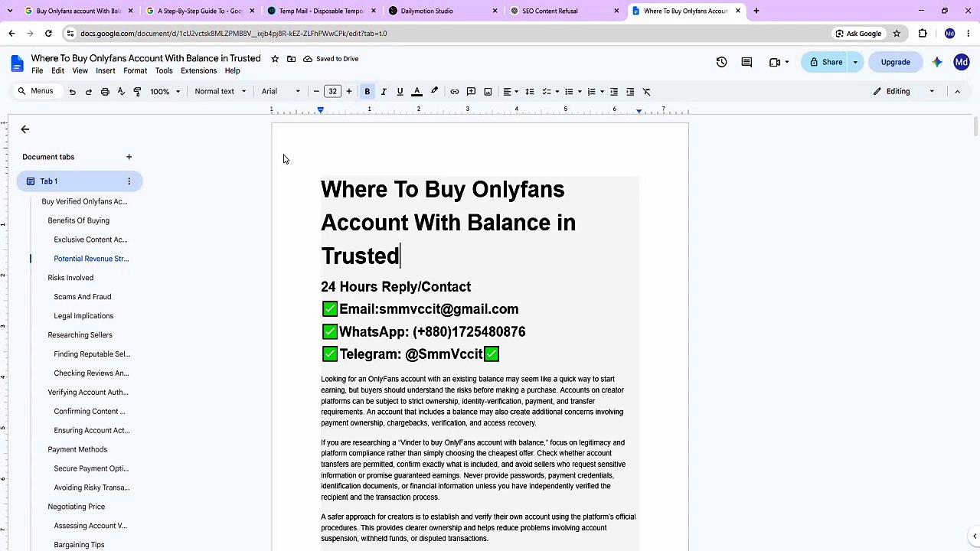Jump to the Risks Involved heading

pyautogui.click(x=70, y=278)
